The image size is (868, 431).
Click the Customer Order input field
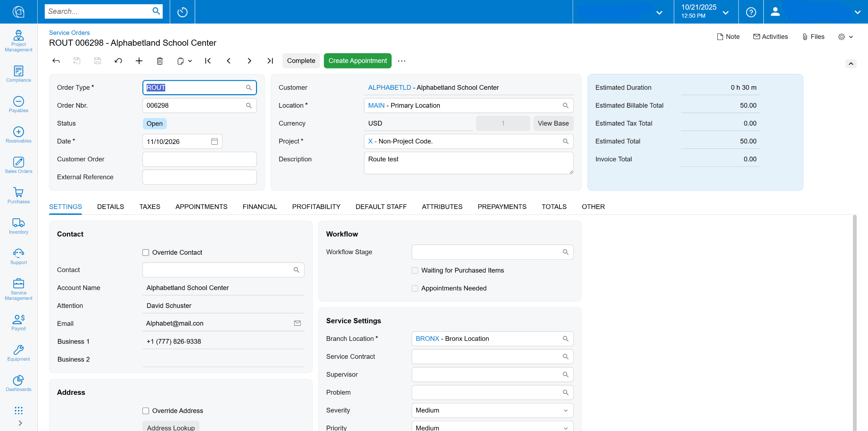[x=199, y=159]
